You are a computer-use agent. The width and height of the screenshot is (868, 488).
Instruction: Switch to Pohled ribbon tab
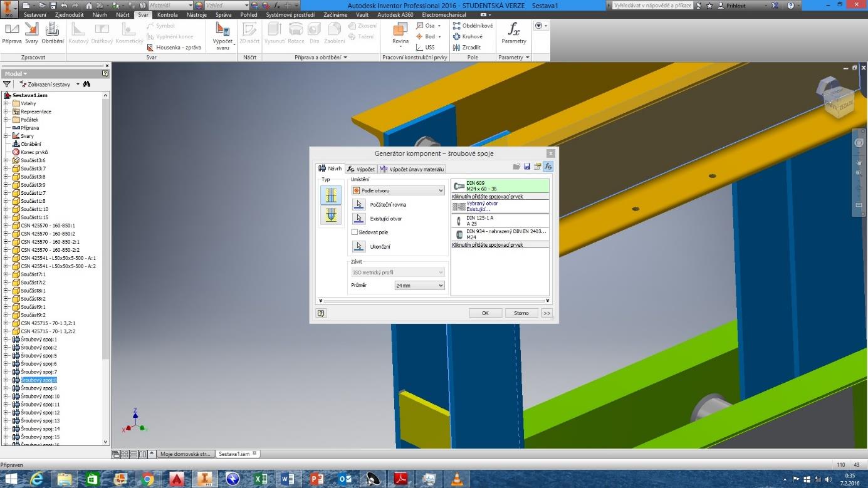pos(249,14)
